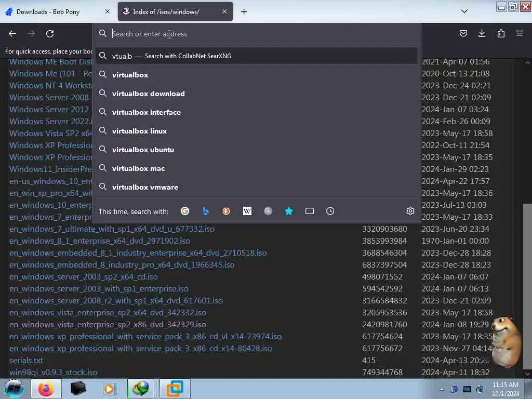Open the globe download manager taskbar icon
Image resolution: width=532 pixels, height=399 pixels.
click(141, 389)
